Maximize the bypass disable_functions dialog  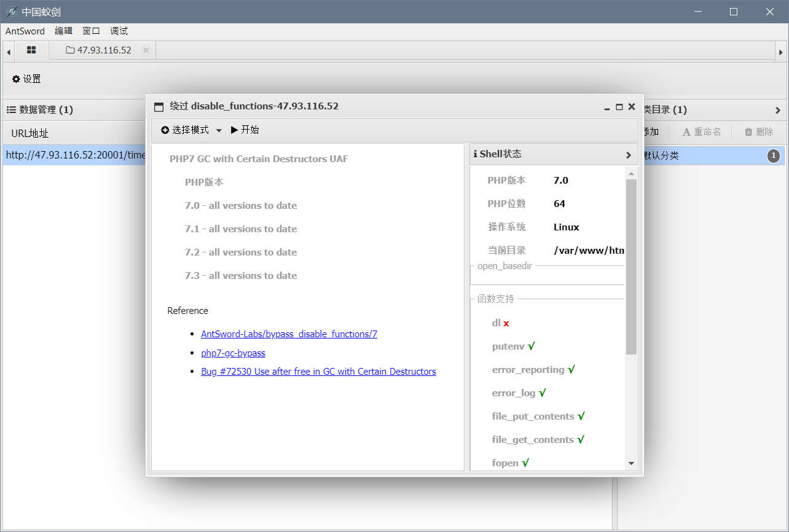pyautogui.click(x=619, y=106)
